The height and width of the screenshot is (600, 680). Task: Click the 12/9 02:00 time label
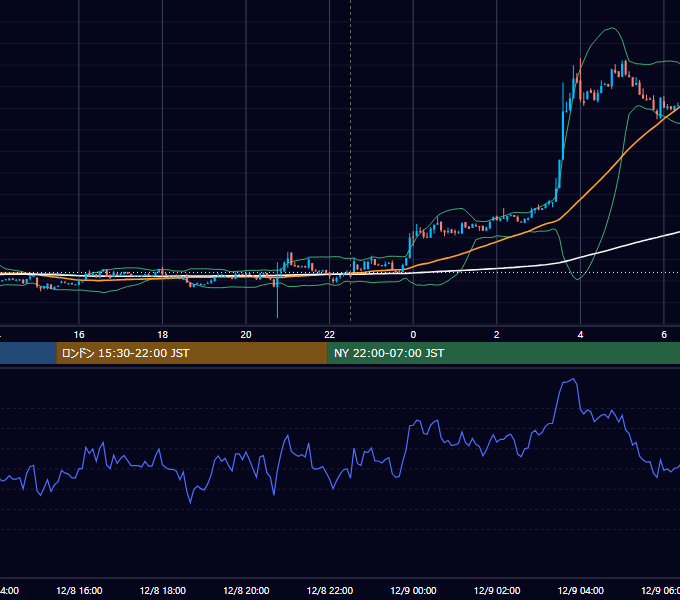(x=497, y=590)
